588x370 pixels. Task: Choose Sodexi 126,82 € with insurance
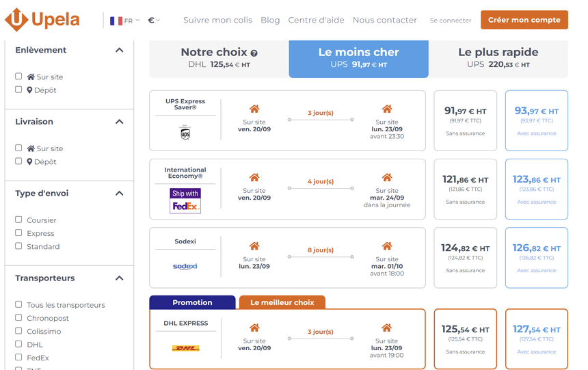536,258
